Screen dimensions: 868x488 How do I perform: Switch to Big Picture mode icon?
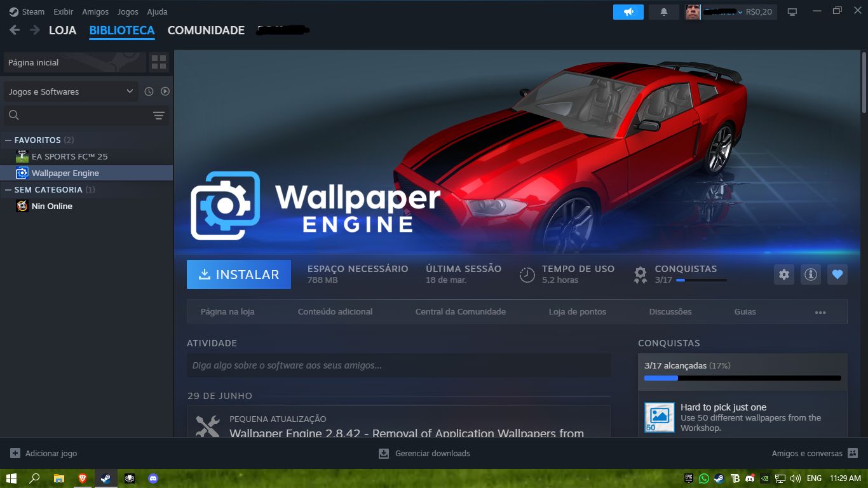(792, 11)
